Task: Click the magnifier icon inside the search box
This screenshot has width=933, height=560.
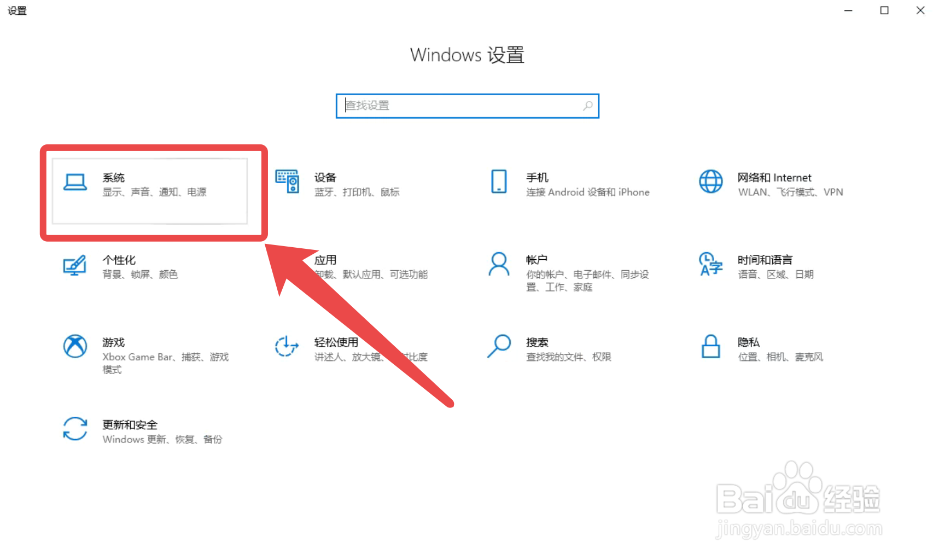Action: click(x=588, y=106)
